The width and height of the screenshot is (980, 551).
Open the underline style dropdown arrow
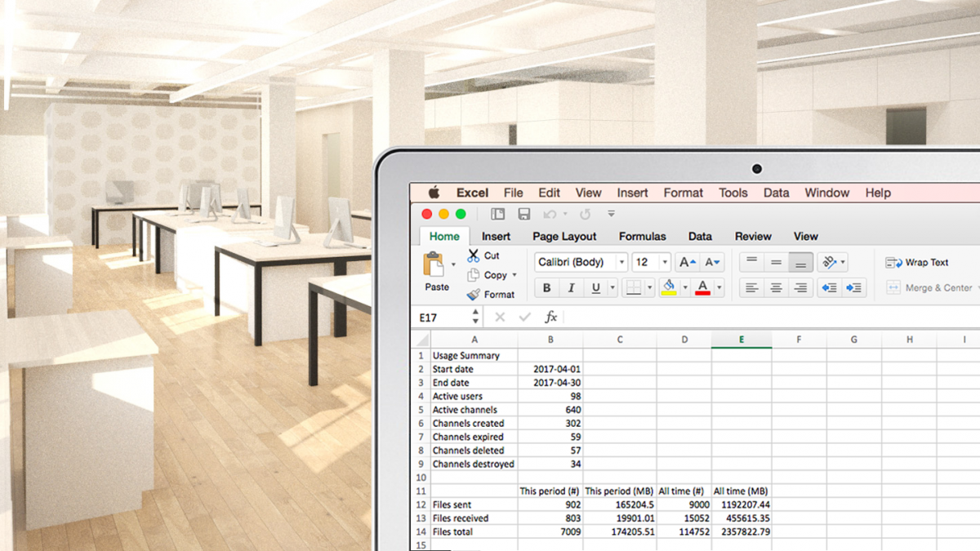[x=612, y=288]
